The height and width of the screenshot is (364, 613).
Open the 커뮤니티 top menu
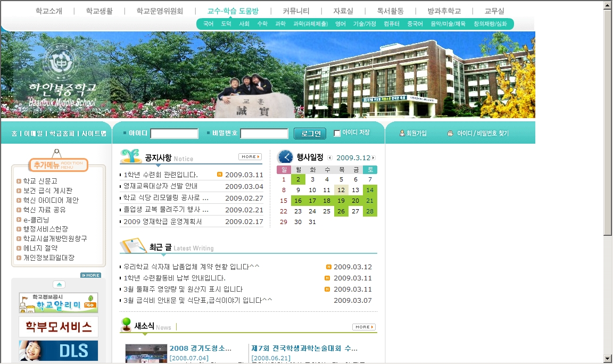pos(296,11)
